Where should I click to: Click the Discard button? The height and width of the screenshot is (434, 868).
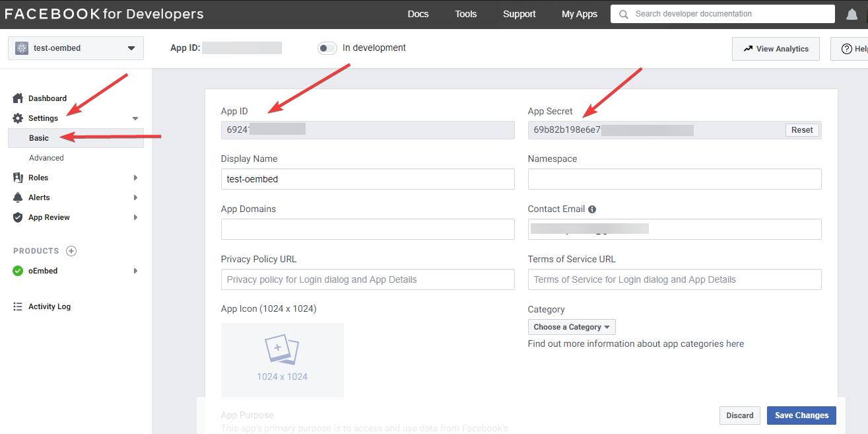(740, 416)
